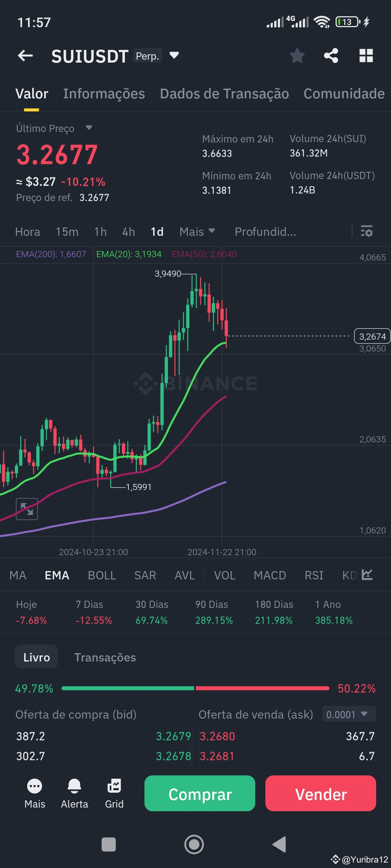
Task: Enable the KD sub-indicator
Action: tap(349, 575)
